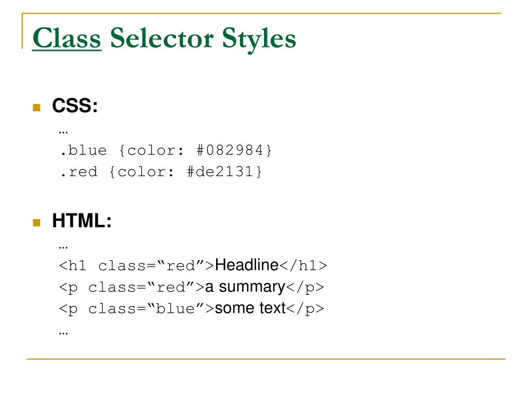Click the <p class="blue"> opening tag
Viewport: 532px width, 399px height.
tap(137, 309)
